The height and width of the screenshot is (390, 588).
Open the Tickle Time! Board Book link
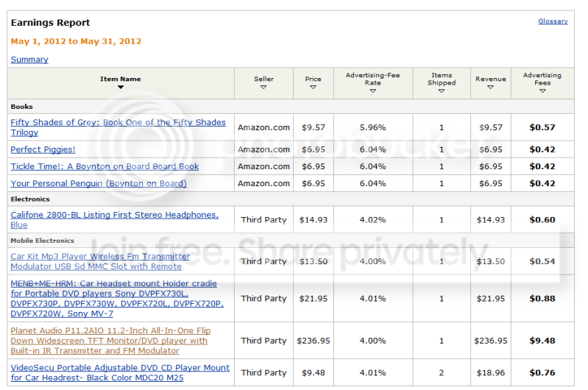coord(105,166)
